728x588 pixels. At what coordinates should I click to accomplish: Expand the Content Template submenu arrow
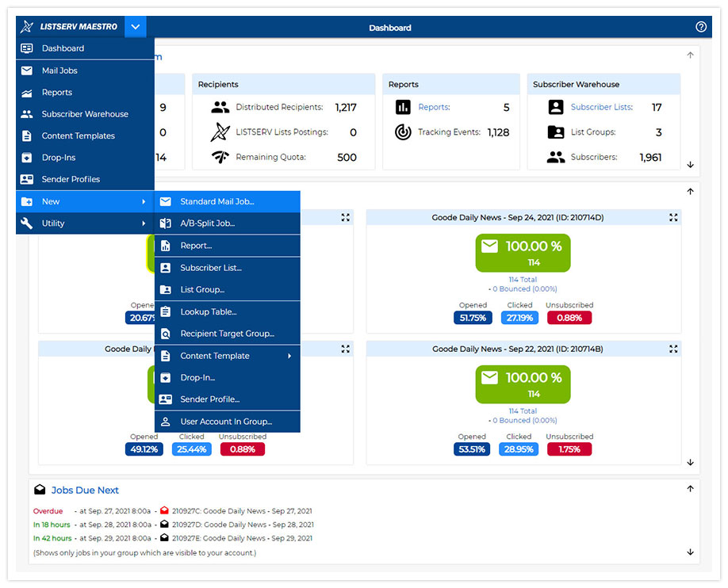tap(289, 356)
